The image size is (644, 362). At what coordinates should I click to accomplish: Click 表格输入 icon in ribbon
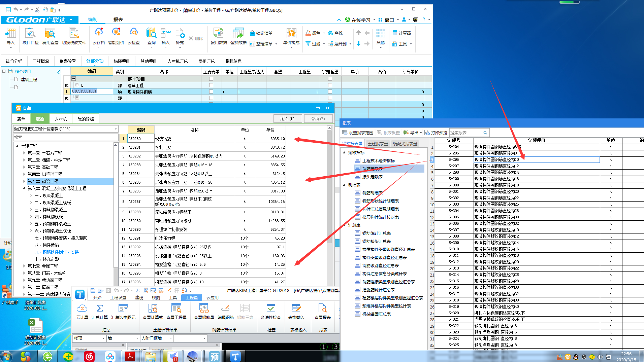(x=296, y=311)
